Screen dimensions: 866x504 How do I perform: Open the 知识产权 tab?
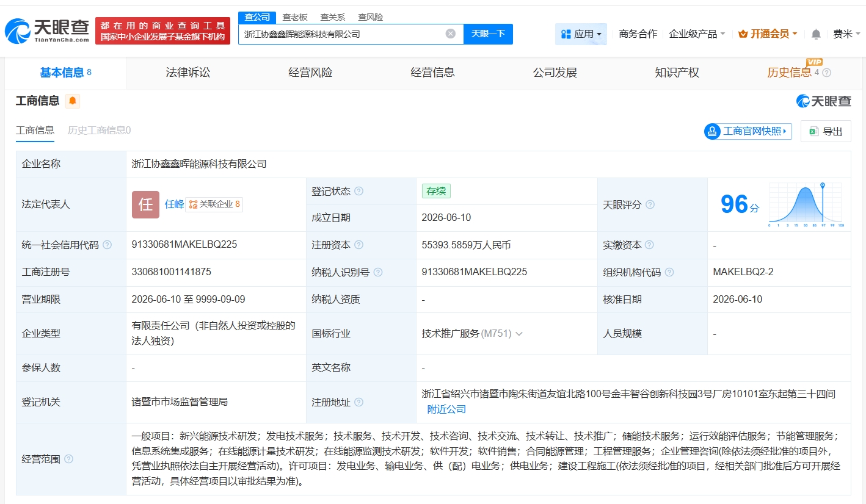click(677, 73)
